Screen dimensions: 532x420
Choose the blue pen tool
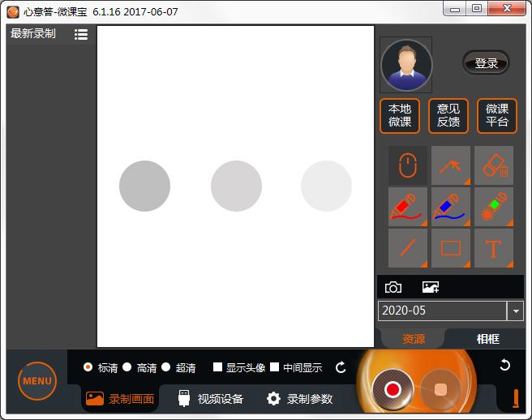tap(451, 207)
